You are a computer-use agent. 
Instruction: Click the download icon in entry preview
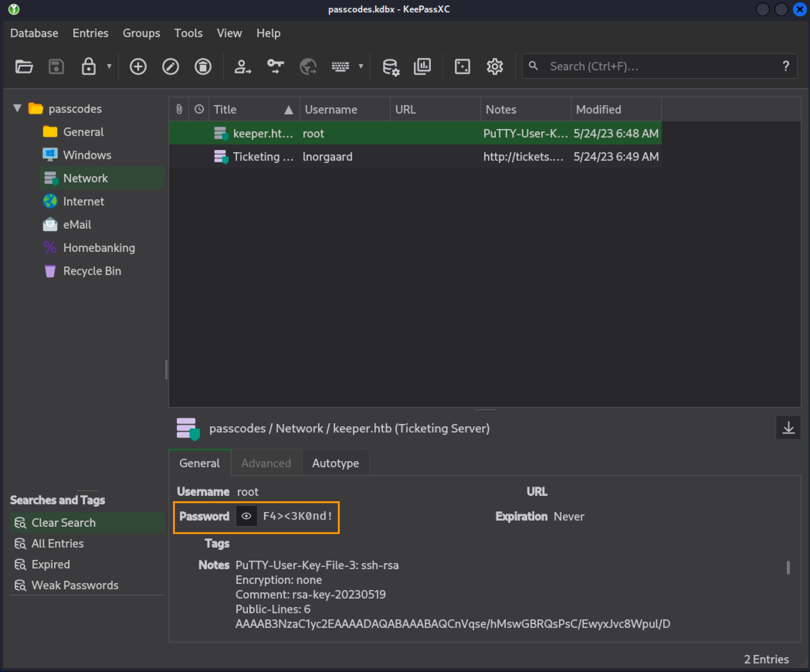coord(788,428)
